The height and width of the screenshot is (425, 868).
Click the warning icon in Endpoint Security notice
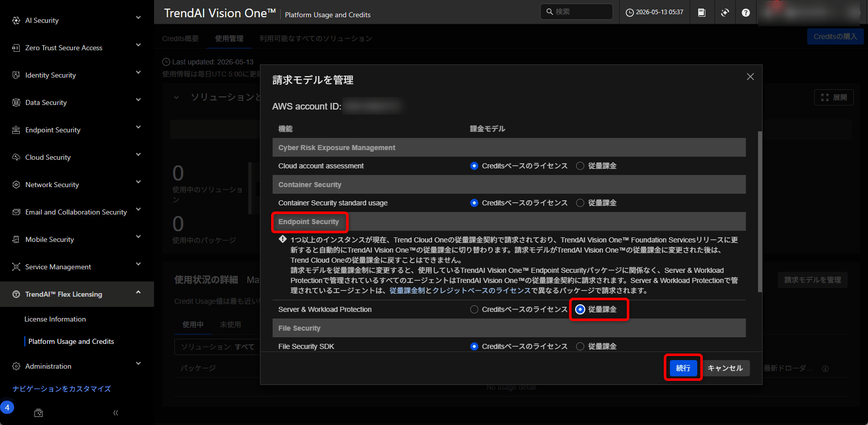click(x=283, y=239)
